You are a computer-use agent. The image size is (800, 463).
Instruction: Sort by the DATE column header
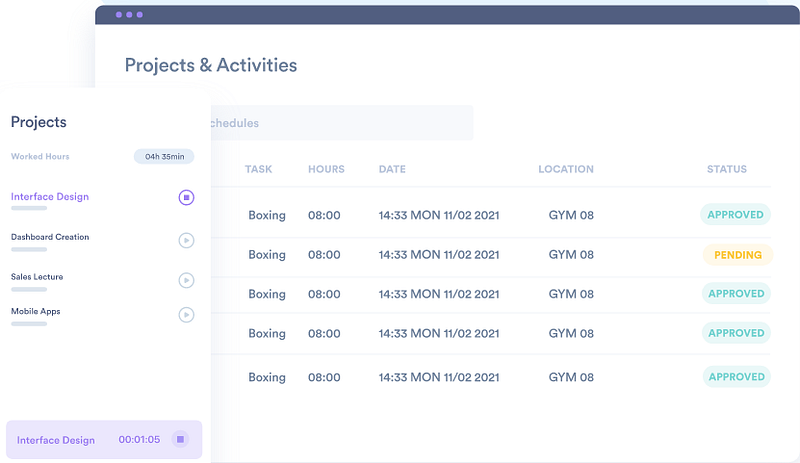[392, 169]
